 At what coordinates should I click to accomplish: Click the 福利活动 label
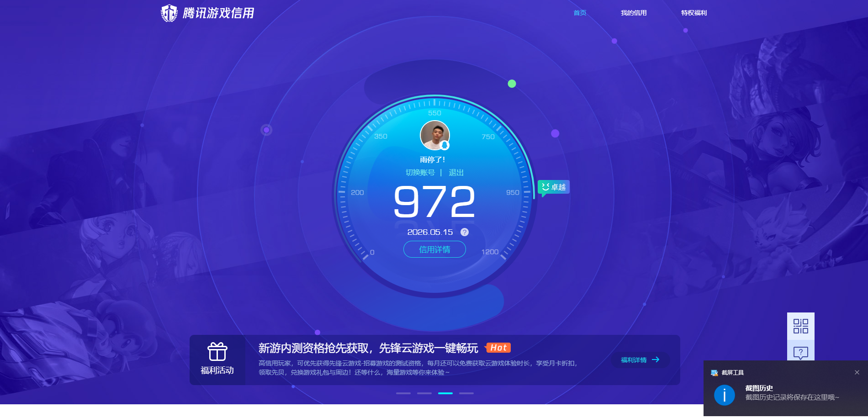pos(217,370)
